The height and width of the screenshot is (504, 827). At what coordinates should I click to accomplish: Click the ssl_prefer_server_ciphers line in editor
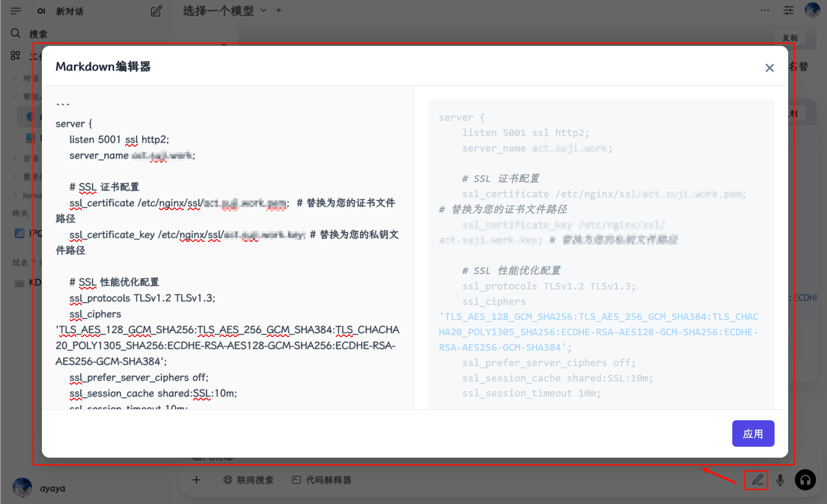click(139, 378)
